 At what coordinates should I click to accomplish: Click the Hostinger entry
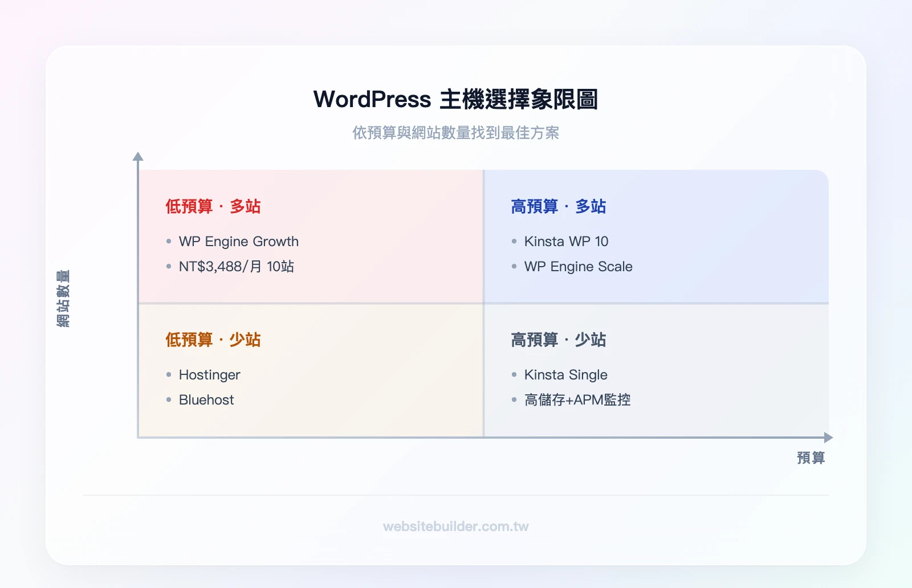[x=209, y=375]
